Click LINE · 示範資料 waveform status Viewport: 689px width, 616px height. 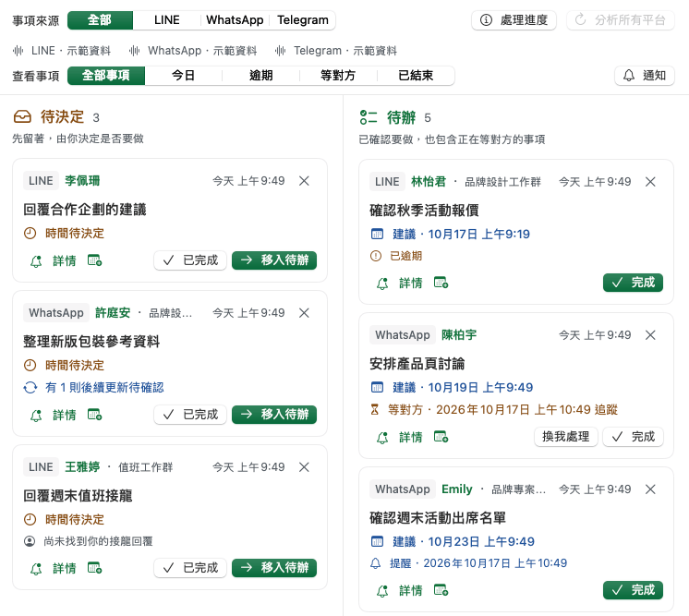pyautogui.click(x=62, y=51)
